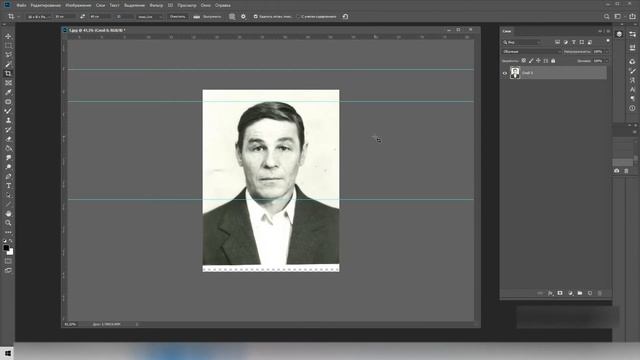Open the resolution units dropdown
Viewport: 640px width, 360px height.
(x=150, y=17)
